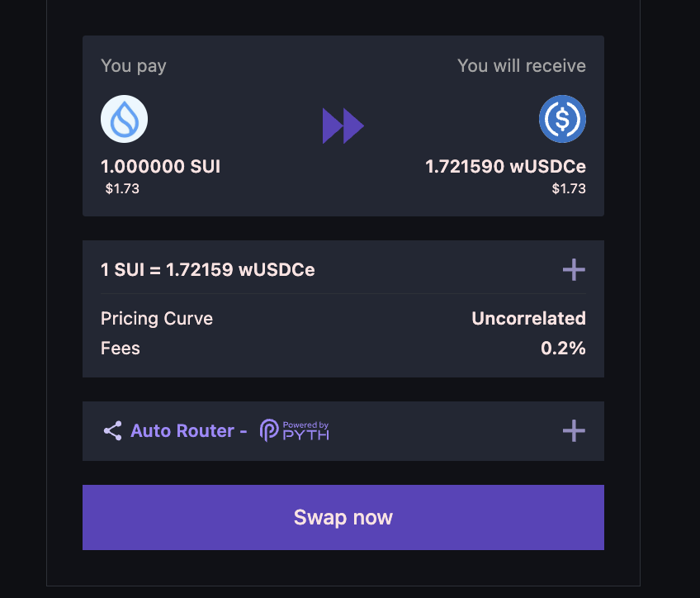The height and width of the screenshot is (598, 700).
Task: Select the 1.721590 wUSDCe receive amount
Action: [x=505, y=167]
